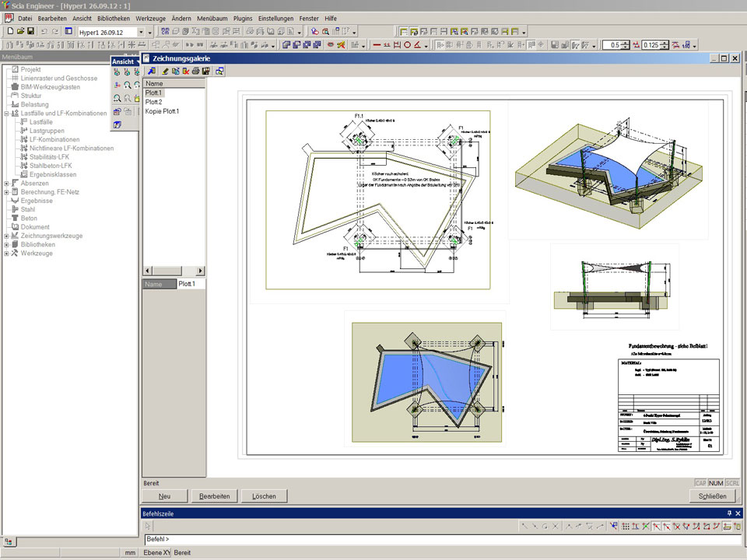Open the Hyper1 26.09.12 project dropdown
Screen dimensions: 747x560
point(141,32)
